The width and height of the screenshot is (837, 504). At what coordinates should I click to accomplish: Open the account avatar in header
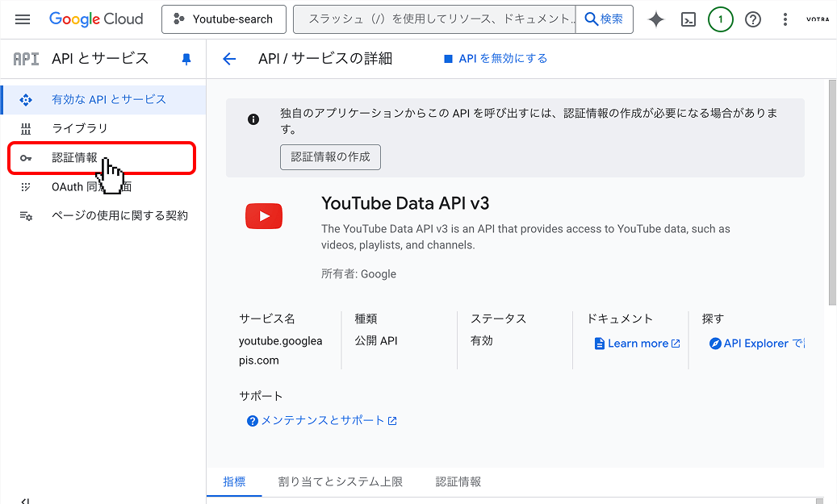[818, 19]
